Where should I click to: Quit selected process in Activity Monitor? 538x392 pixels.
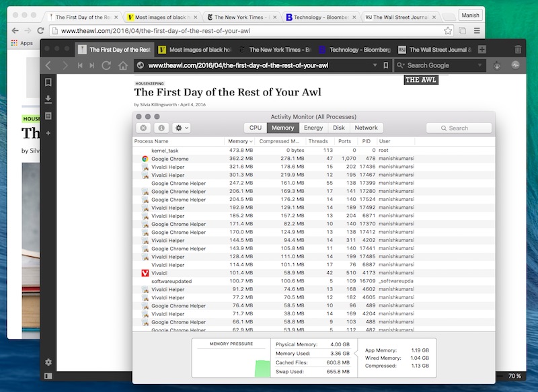(x=143, y=128)
